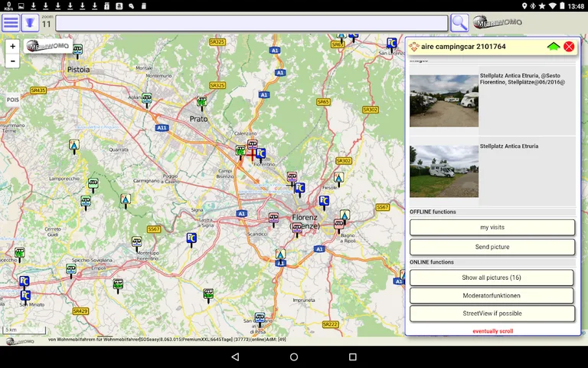The image size is (588, 368).
Task: Click the 'aire campingcar 2101764' title
Action: point(463,47)
